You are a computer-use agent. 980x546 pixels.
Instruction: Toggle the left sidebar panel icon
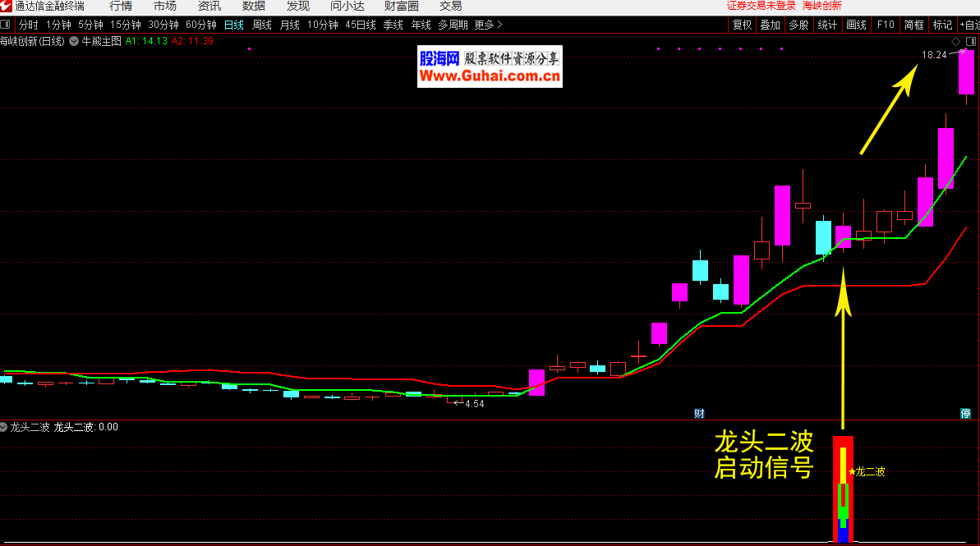click(7, 25)
